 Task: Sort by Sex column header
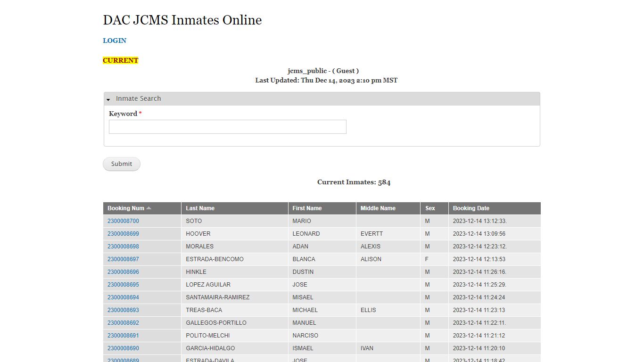430,208
